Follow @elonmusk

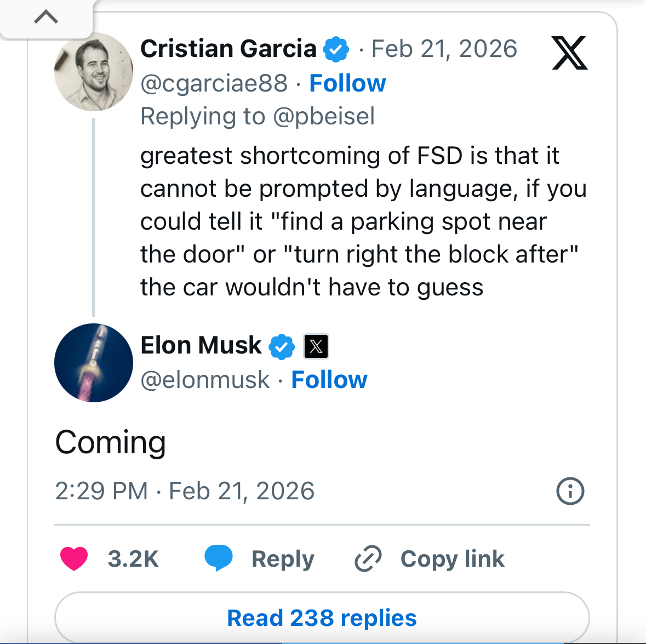pos(329,380)
